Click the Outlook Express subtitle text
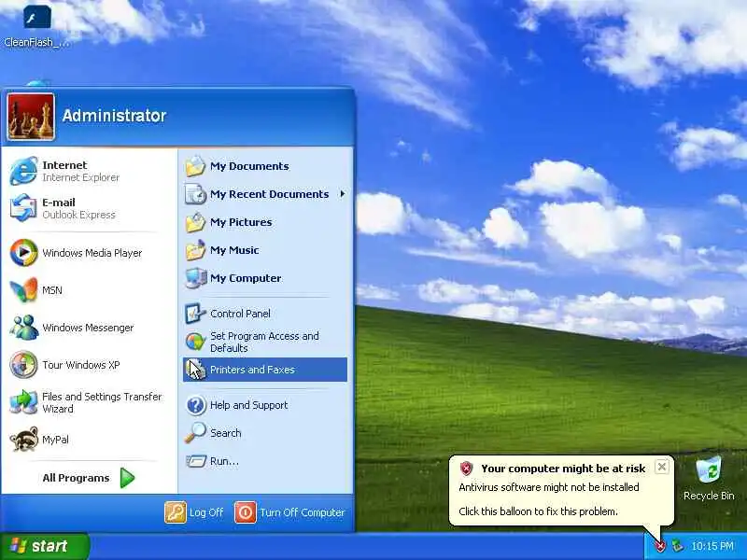747x560 pixels. coord(78,215)
